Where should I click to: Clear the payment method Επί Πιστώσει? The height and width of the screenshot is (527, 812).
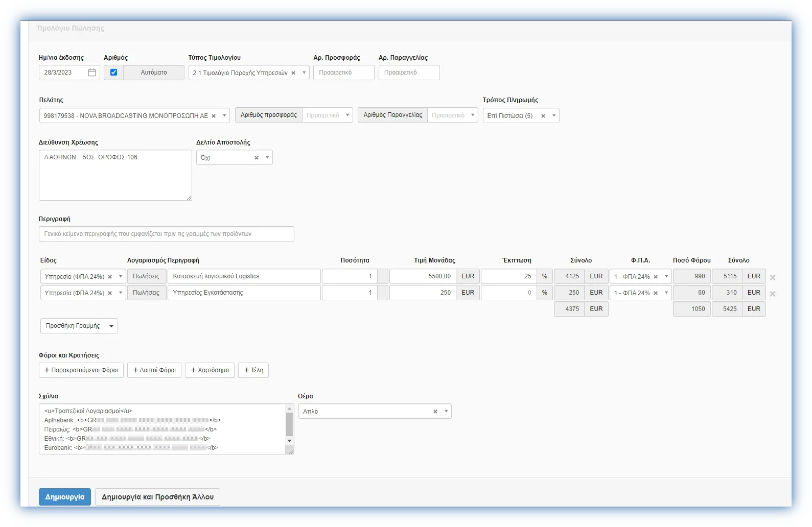[x=543, y=116]
